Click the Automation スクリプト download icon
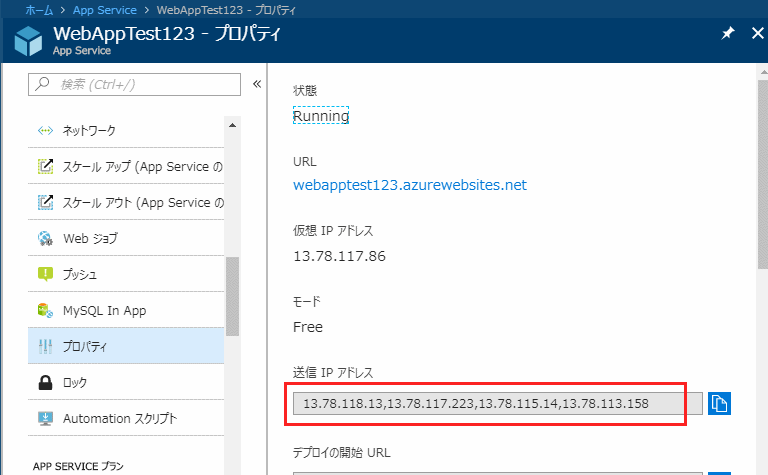Viewport: 768px width, 475px height. 45,419
